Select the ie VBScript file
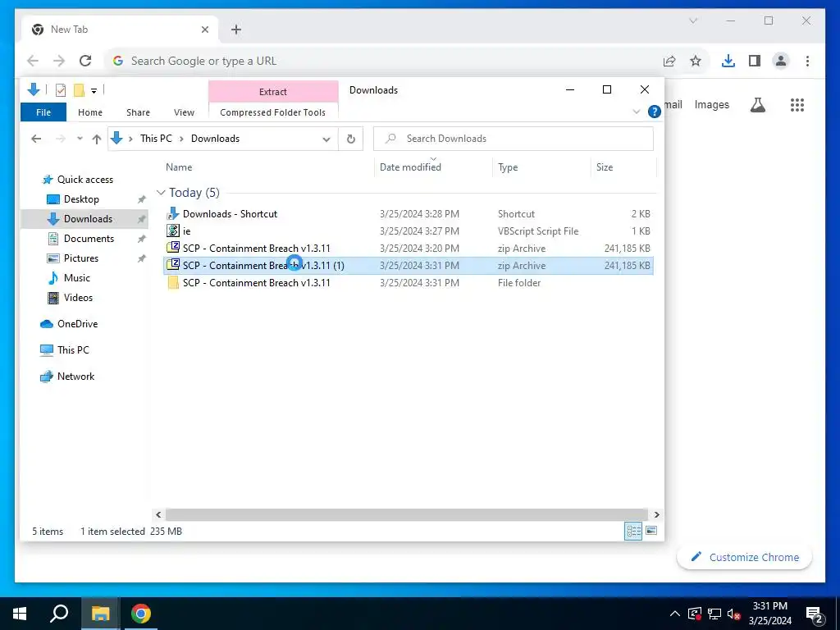 coord(408,231)
